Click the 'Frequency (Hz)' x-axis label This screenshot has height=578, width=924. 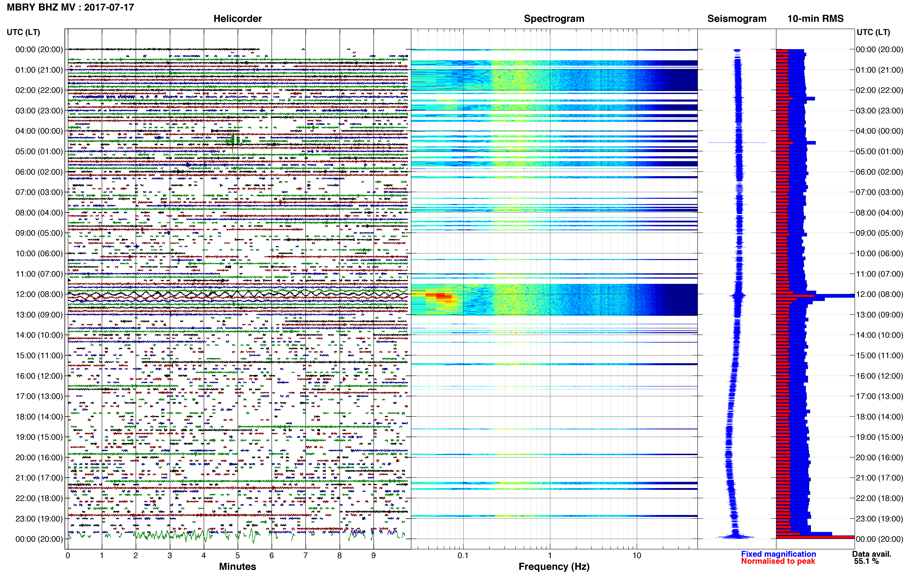[x=554, y=566]
